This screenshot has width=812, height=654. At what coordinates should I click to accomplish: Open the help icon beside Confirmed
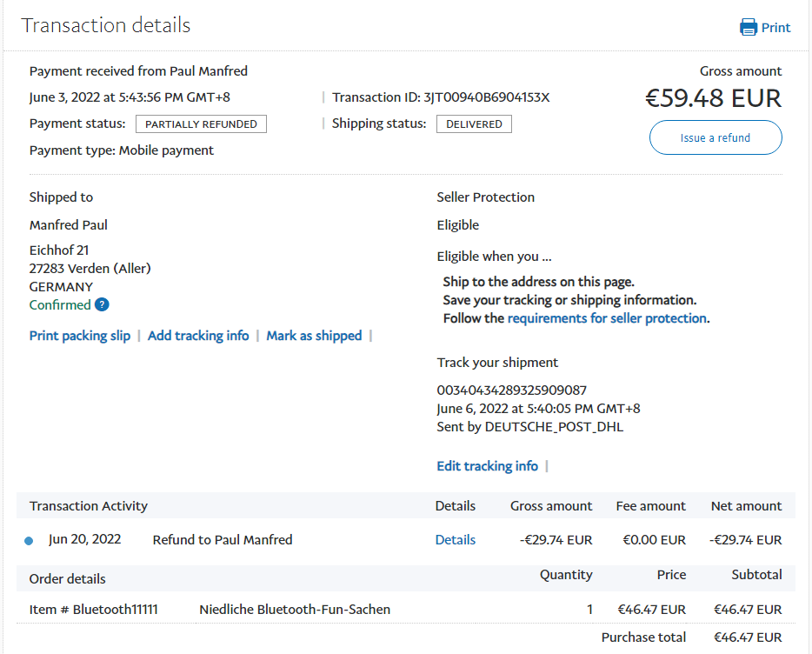point(102,304)
